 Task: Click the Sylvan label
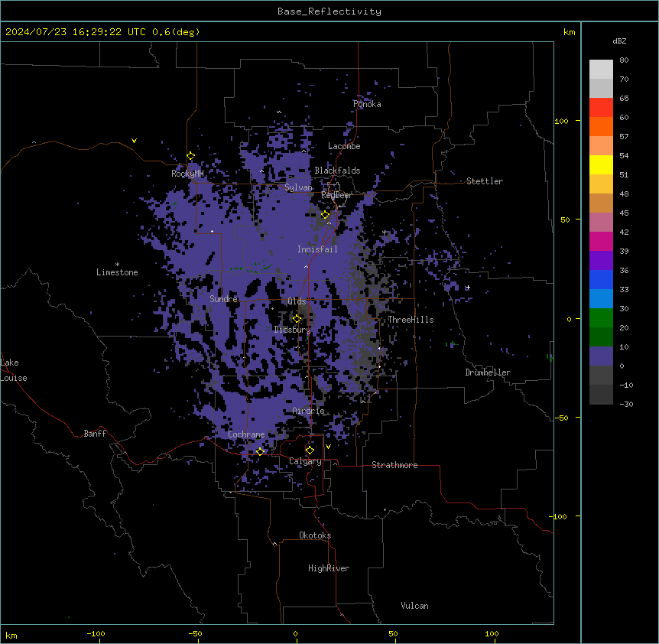pos(298,187)
